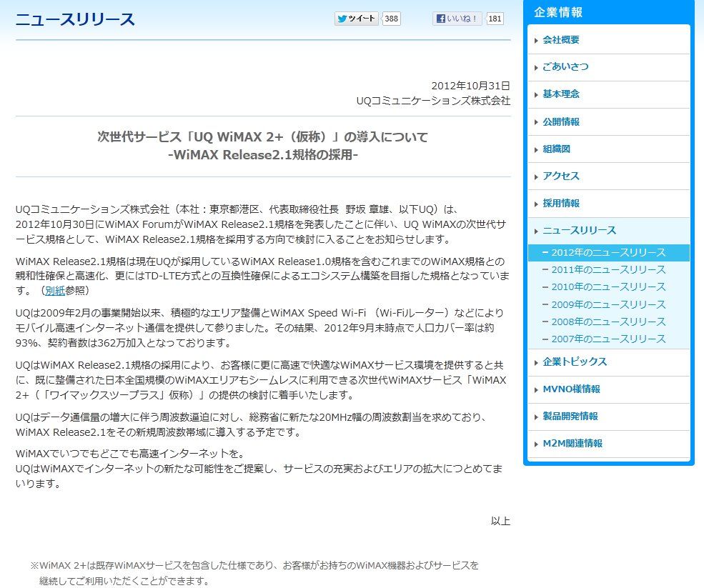Open ニュースリリース sidebar section

point(579,230)
